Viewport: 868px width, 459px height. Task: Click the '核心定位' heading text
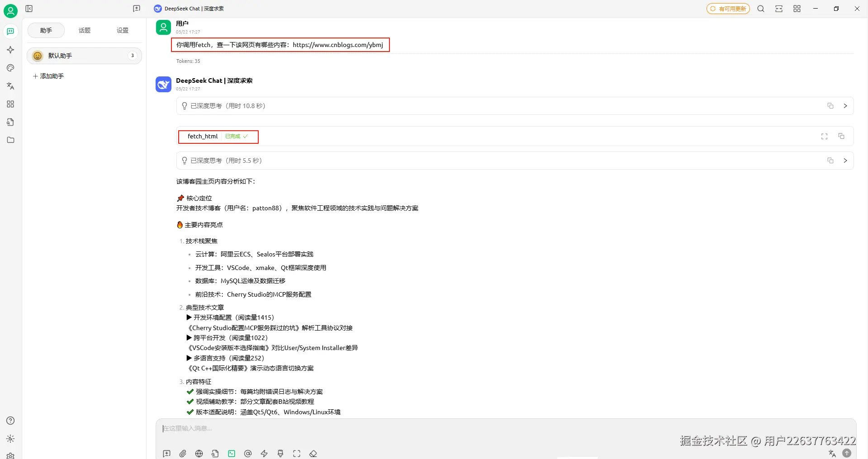199,198
